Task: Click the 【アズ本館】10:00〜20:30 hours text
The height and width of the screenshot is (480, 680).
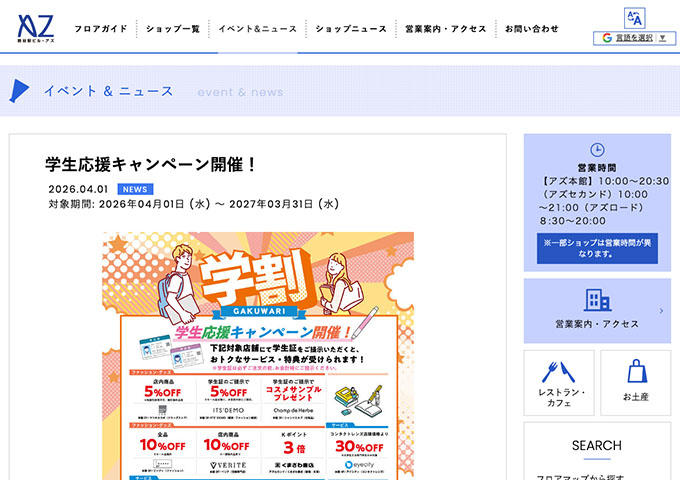Action: (x=605, y=181)
